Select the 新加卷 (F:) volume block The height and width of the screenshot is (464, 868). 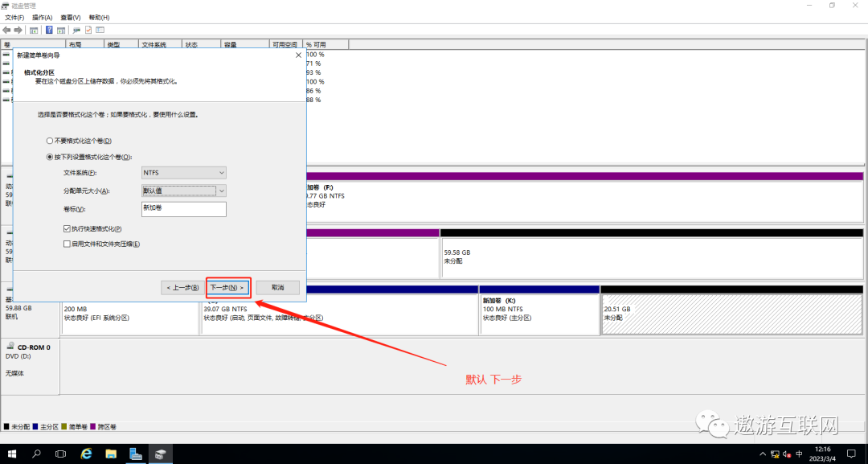(x=584, y=200)
